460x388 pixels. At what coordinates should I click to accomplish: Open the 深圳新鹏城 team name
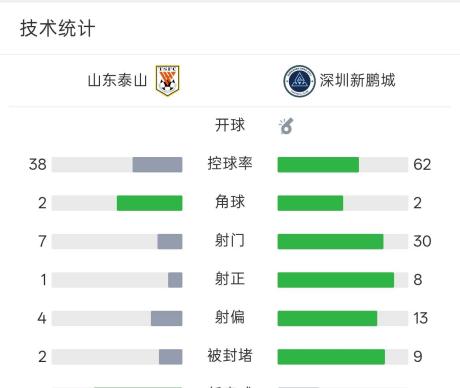[x=358, y=80]
